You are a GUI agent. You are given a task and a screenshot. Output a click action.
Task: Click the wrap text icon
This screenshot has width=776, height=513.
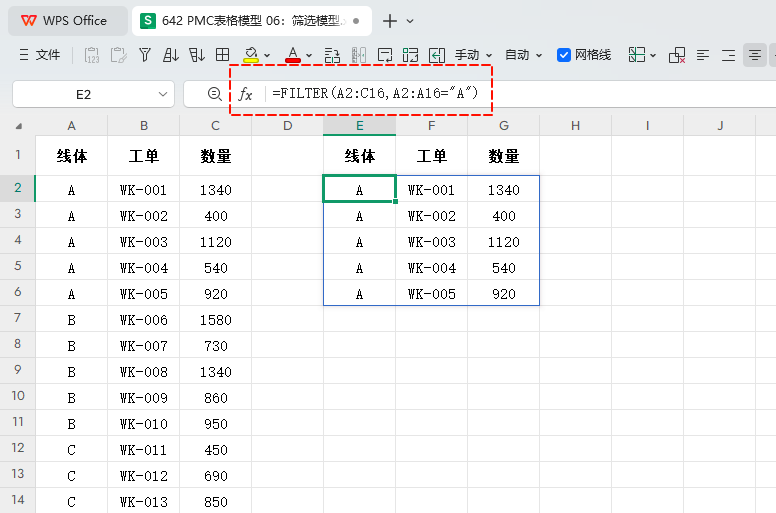pos(385,55)
